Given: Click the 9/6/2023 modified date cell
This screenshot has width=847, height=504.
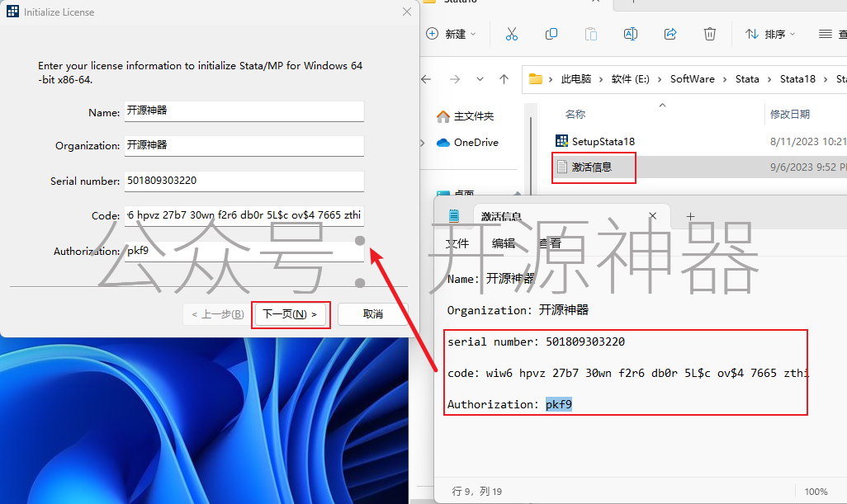Looking at the screenshot, I should (x=808, y=167).
